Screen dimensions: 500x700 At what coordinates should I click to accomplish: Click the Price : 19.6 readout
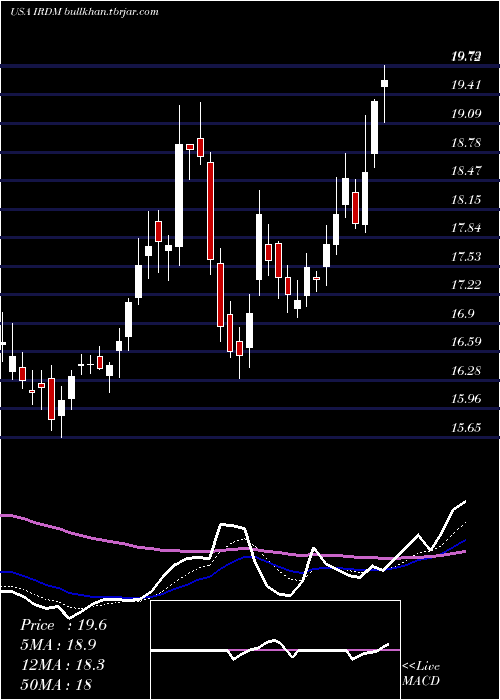click(x=63, y=625)
